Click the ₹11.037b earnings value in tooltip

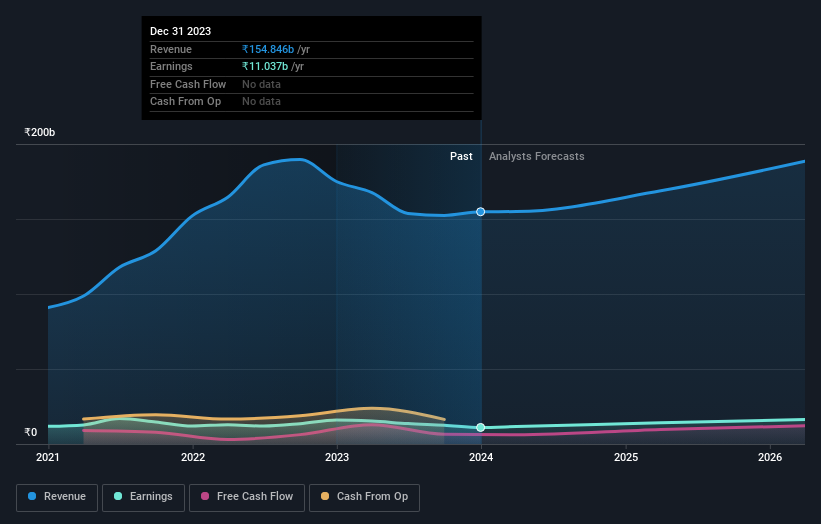tap(265, 66)
